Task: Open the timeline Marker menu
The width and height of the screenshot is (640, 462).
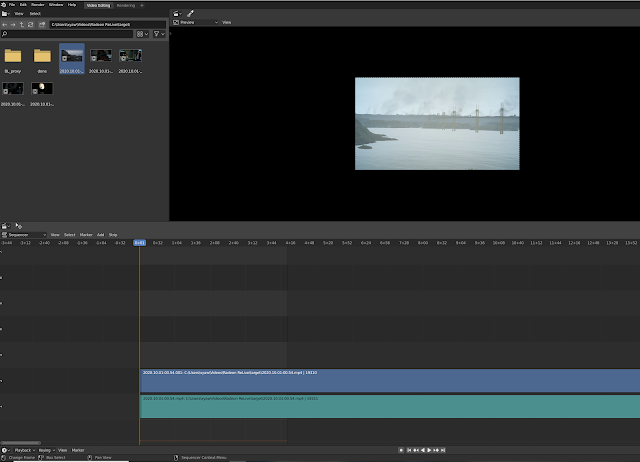Action: click(78, 450)
